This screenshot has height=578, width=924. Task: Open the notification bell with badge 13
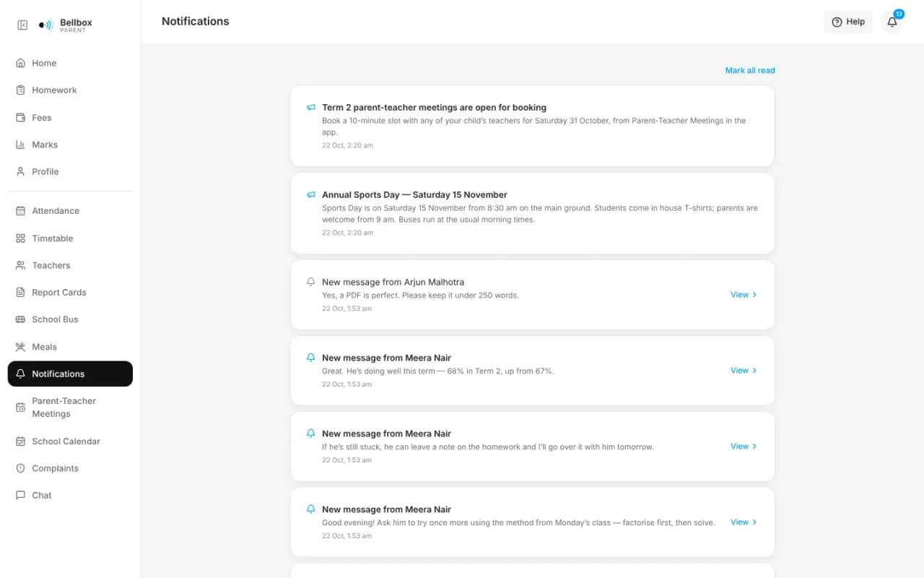(x=892, y=22)
